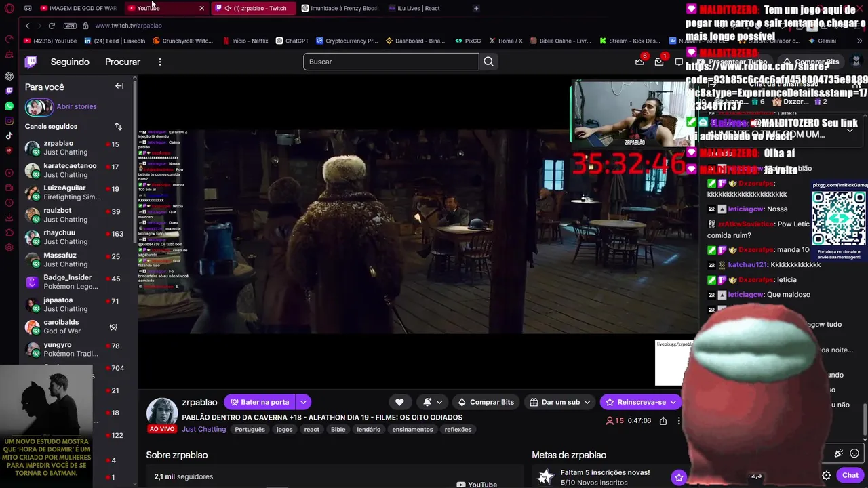Viewport: 868px width, 488px height.
Task: Open the TikTok sidebar icon
Action: click(x=9, y=136)
